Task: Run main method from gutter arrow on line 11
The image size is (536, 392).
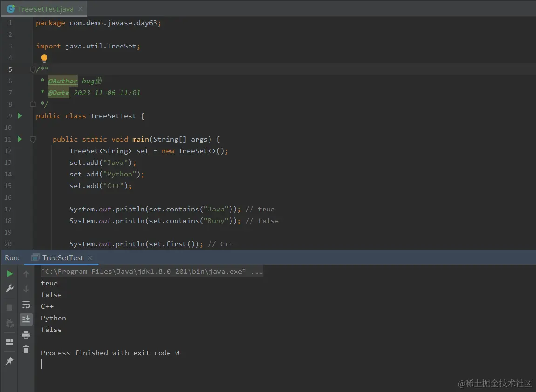Action: click(x=20, y=139)
